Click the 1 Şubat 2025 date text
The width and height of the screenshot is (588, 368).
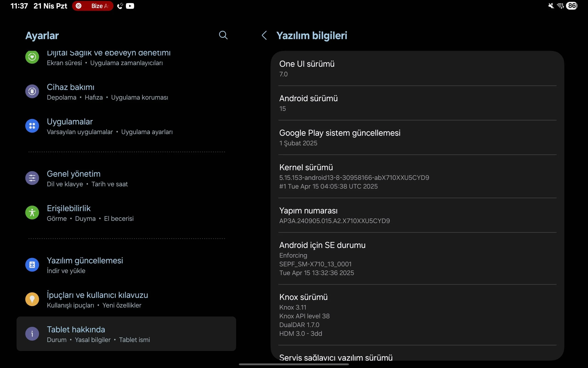point(298,143)
